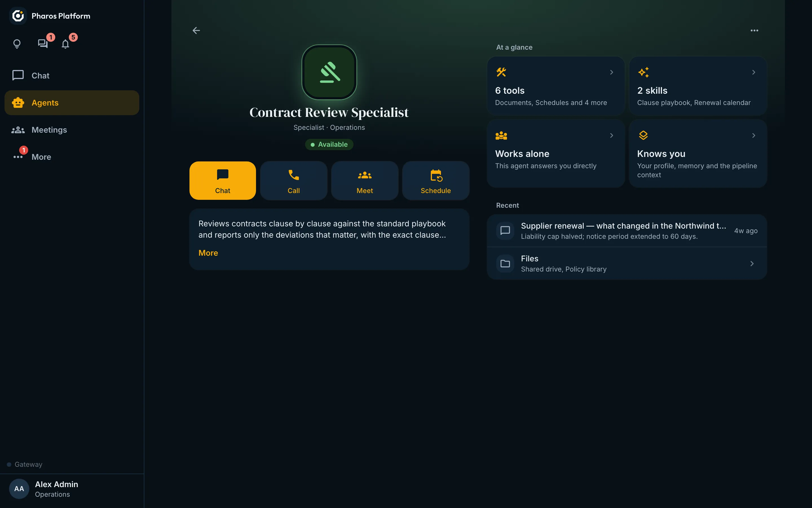Click 'Shared drive, Policy library' text
Viewport: 812px width, 508px height.
564,269
